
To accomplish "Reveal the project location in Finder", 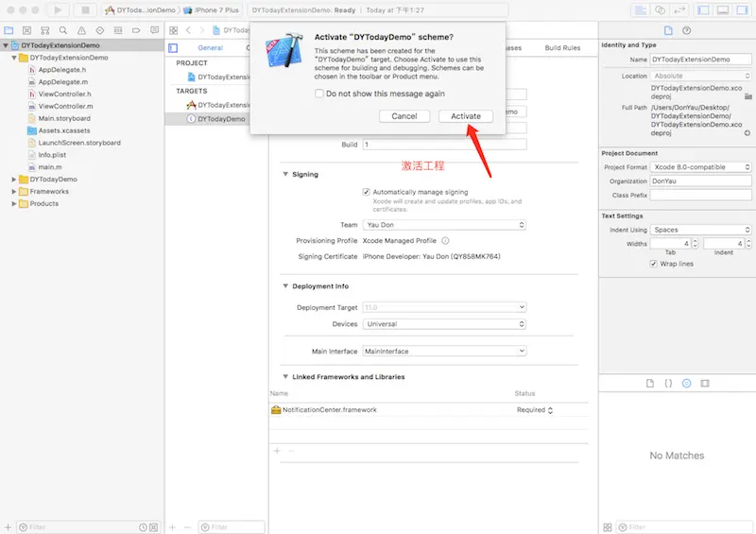I will pyautogui.click(x=747, y=133).
